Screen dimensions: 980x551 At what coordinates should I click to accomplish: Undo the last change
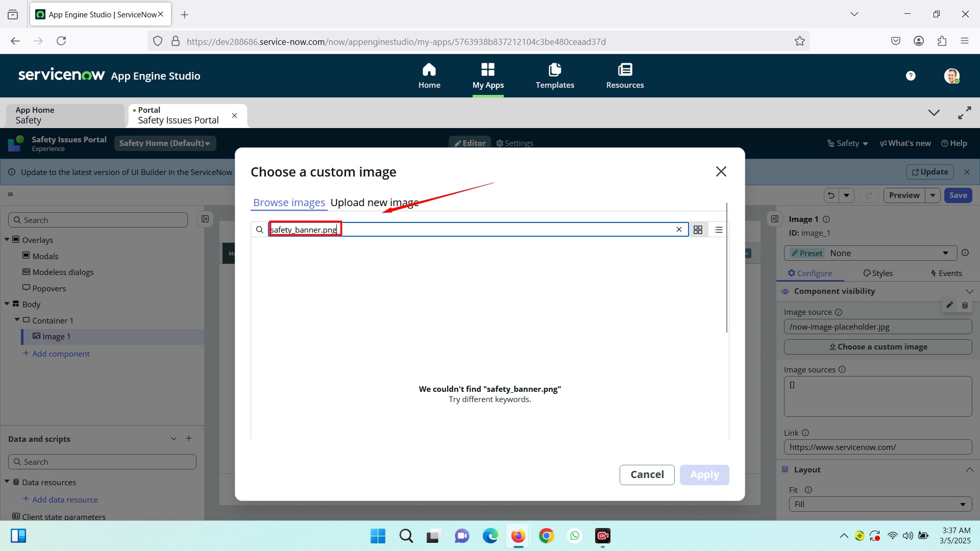pyautogui.click(x=831, y=195)
